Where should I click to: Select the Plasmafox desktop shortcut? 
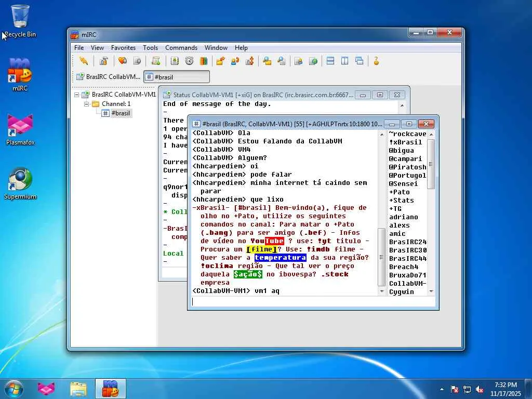click(x=20, y=129)
